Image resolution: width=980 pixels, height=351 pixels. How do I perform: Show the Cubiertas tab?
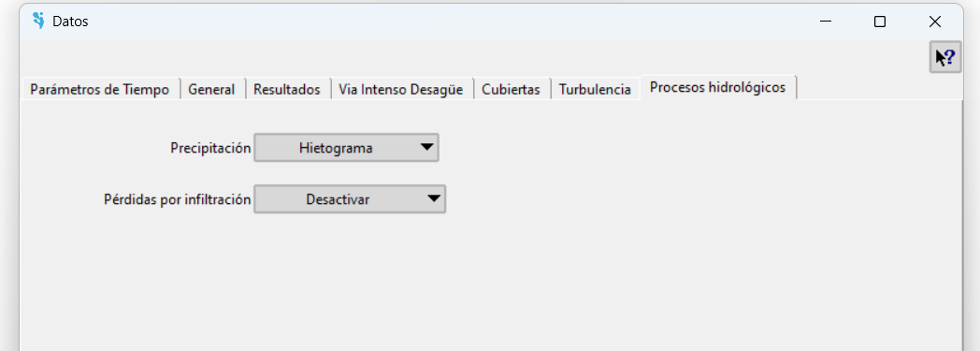pyautogui.click(x=511, y=90)
